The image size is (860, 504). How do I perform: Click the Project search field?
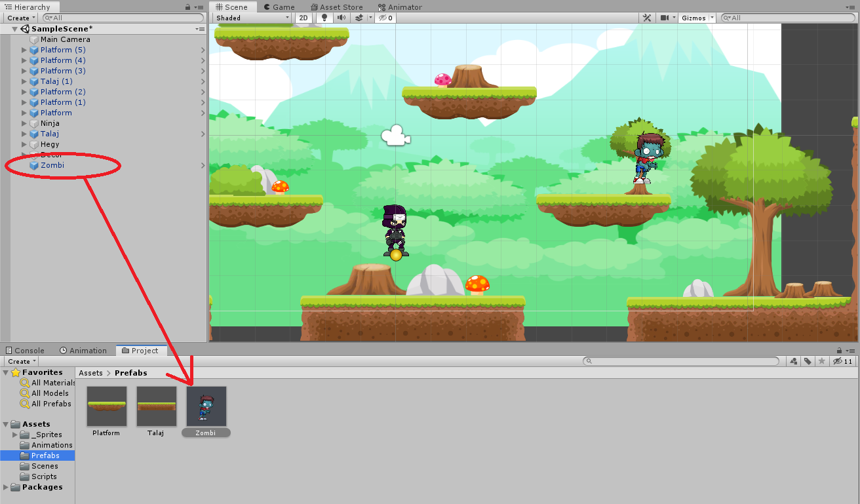[x=682, y=361]
